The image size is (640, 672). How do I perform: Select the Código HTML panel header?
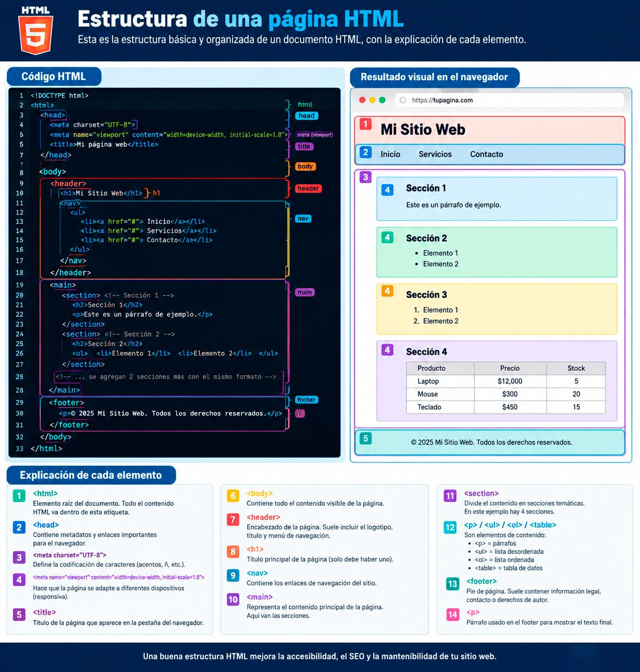point(54,76)
